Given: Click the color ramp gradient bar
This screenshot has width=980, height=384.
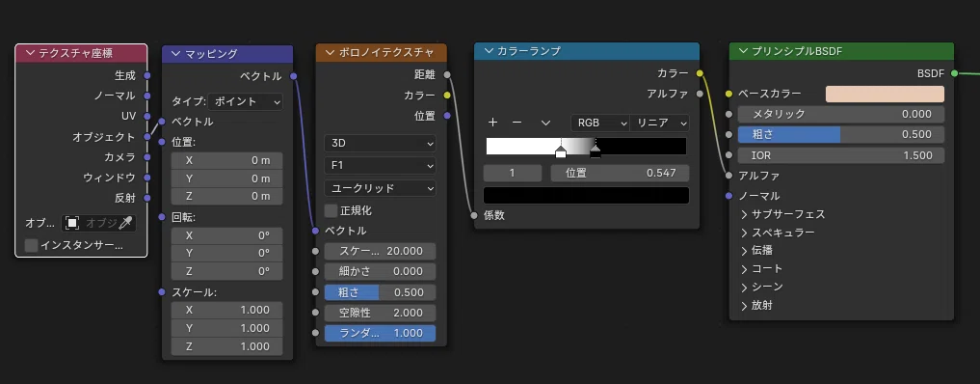Looking at the screenshot, I should 586,146.
